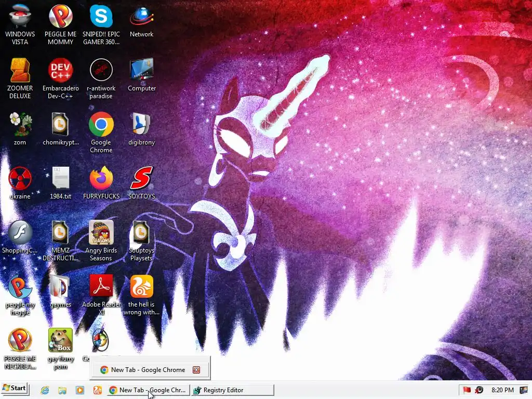Click the red flag tray icon

coord(467,390)
